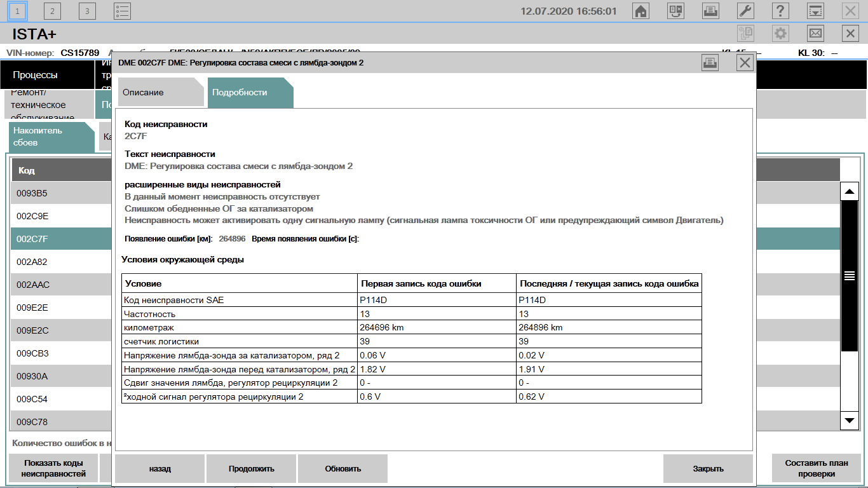Click the Продолжить button

[x=251, y=469]
